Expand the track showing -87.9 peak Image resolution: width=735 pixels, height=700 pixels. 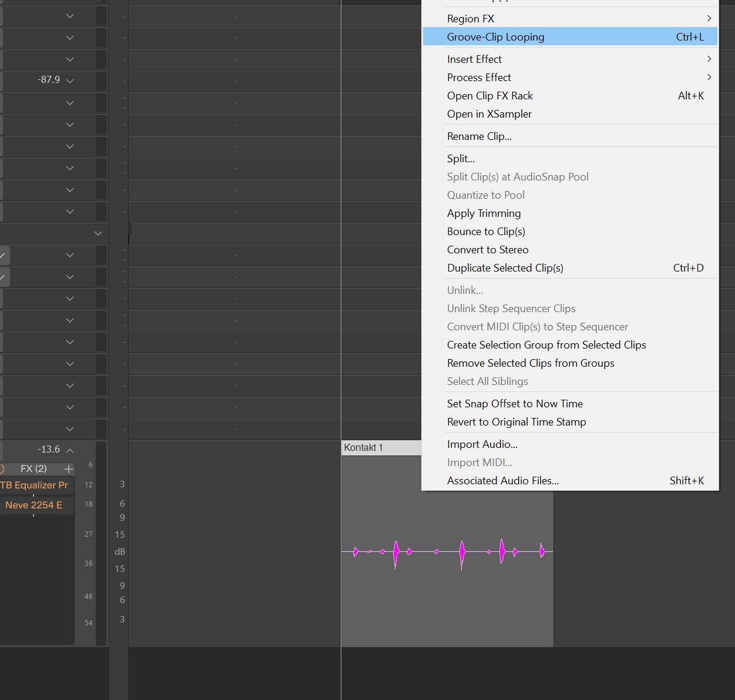[x=70, y=81]
